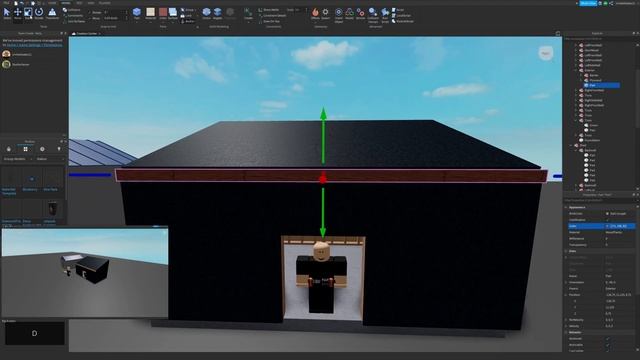The image size is (640, 360).
Task: Collapse the Appearance section in Properties
Action: pyautogui.click(x=566, y=207)
